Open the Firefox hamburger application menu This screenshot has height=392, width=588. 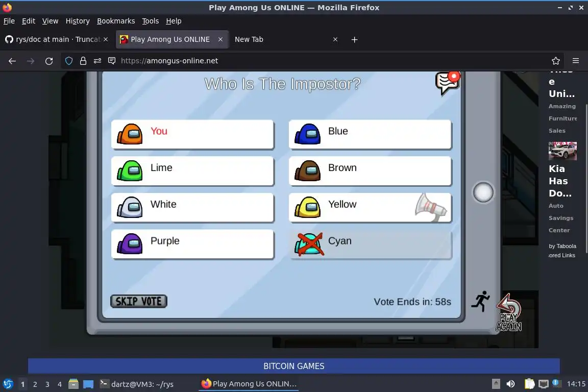[x=576, y=61]
